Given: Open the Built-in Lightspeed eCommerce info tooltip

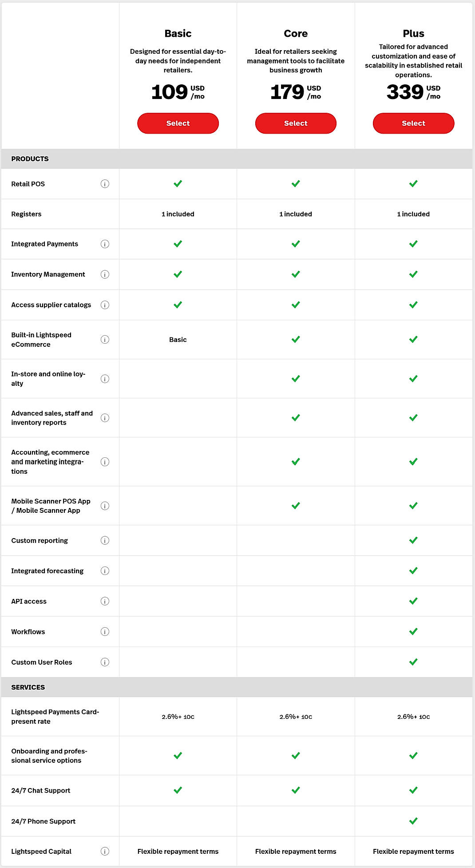Looking at the screenshot, I should 105,340.
